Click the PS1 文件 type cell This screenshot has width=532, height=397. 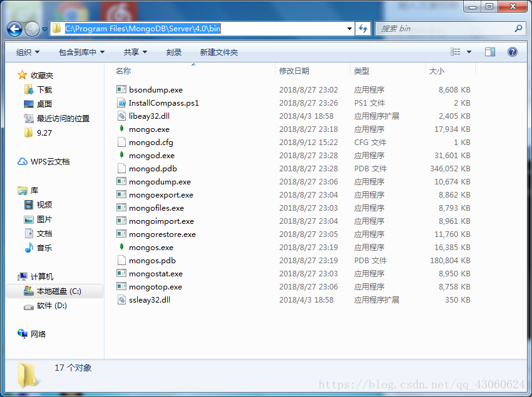tap(369, 103)
